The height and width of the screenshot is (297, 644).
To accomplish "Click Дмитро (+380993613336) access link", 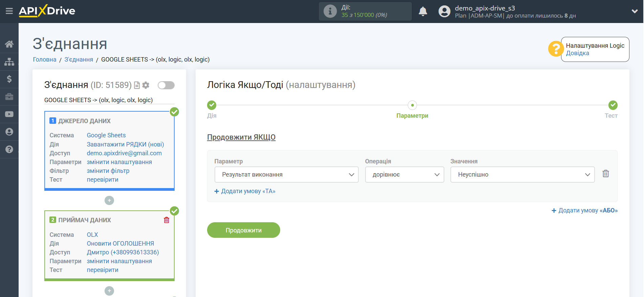I will pos(123,252).
